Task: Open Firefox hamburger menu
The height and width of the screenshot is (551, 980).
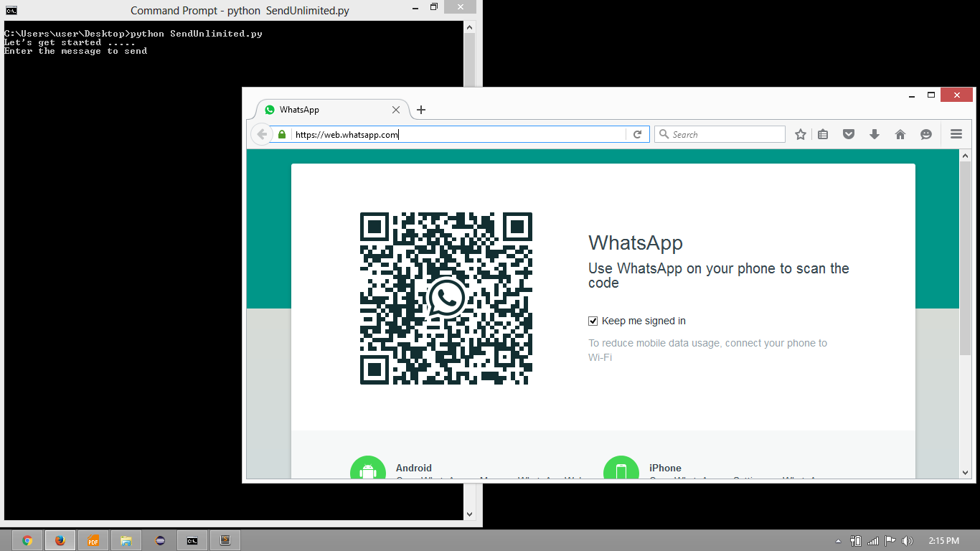Action: [956, 134]
